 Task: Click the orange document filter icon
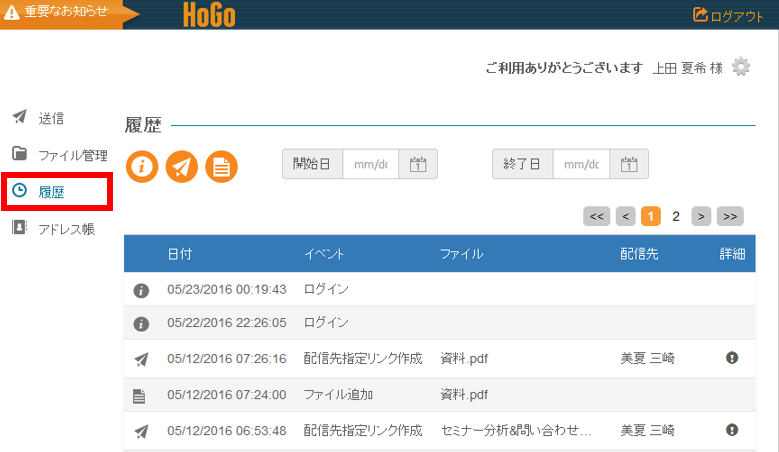221,166
